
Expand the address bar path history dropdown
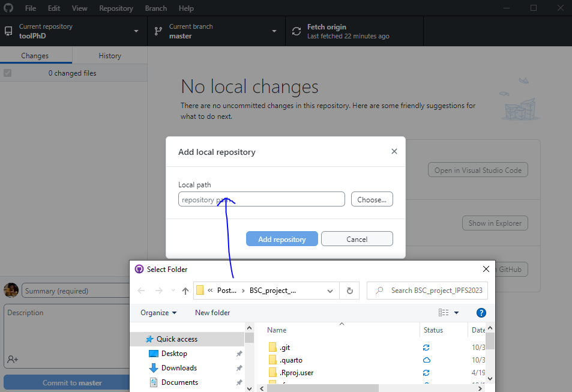pyautogui.click(x=330, y=291)
